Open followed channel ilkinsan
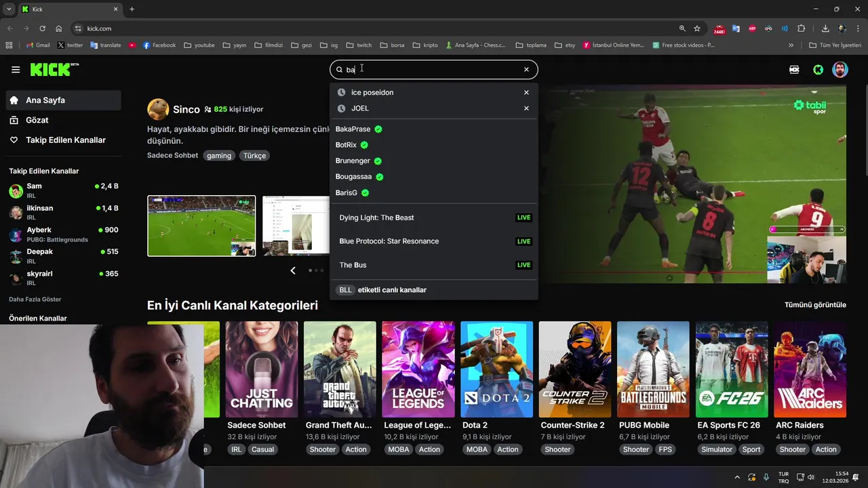This screenshot has height=488, width=868. click(x=64, y=212)
